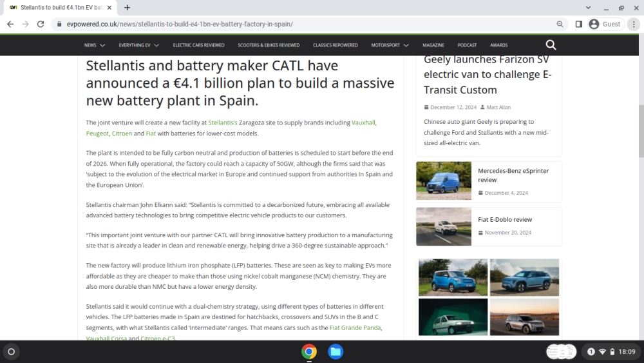Click the Chrome icon in shelf
The width and height of the screenshot is (644, 363).
(x=309, y=351)
